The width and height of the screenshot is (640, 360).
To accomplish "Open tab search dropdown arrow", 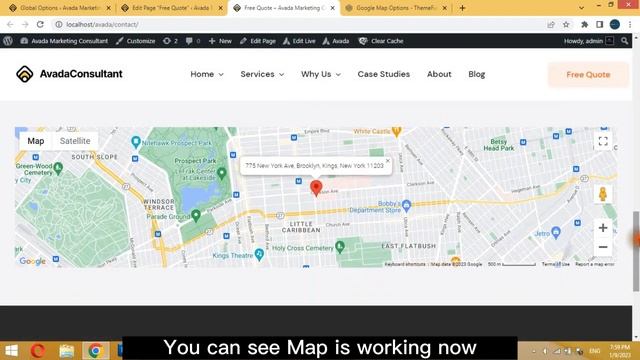I will [581, 8].
